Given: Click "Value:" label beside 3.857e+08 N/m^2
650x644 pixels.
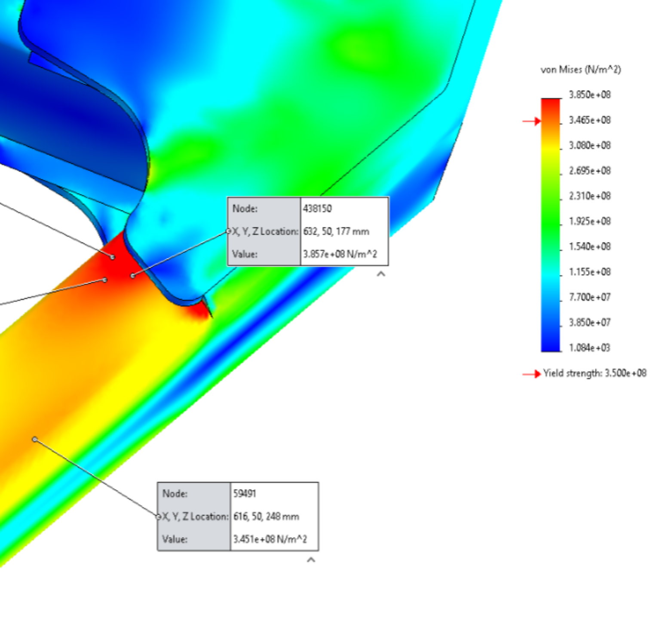Looking at the screenshot, I should click(x=245, y=254).
